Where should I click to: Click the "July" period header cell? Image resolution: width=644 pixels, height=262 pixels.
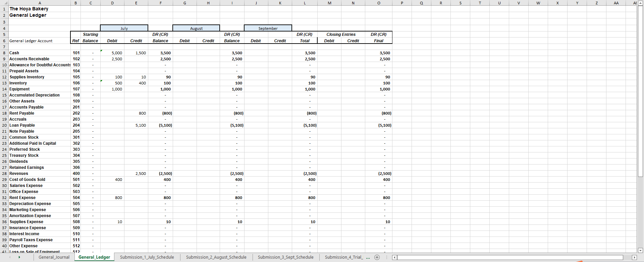[124, 28]
